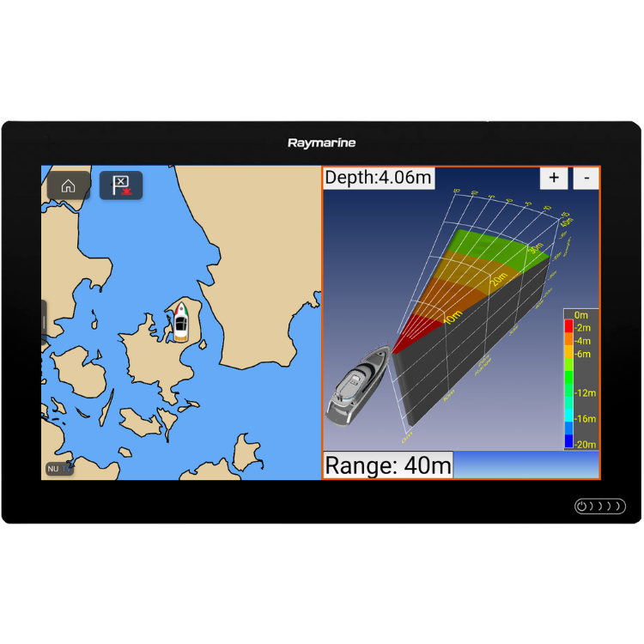The height and width of the screenshot is (644, 644).
Task: Select the Range: 40m readout
Action: pos(387,465)
